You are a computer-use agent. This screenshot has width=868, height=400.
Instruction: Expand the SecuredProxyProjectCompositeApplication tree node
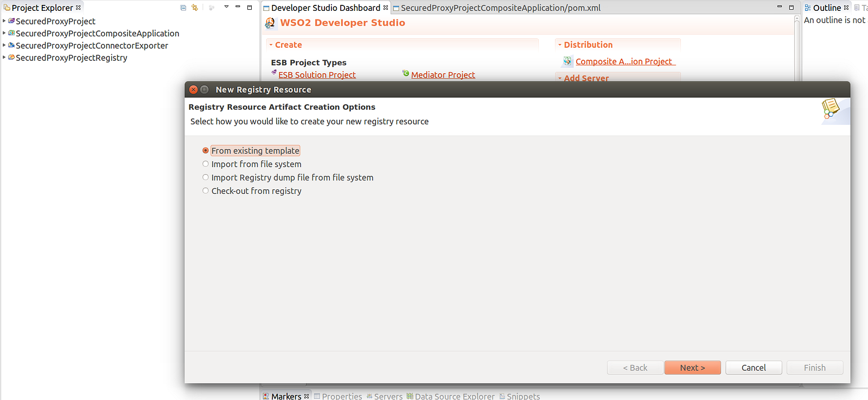(4, 33)
